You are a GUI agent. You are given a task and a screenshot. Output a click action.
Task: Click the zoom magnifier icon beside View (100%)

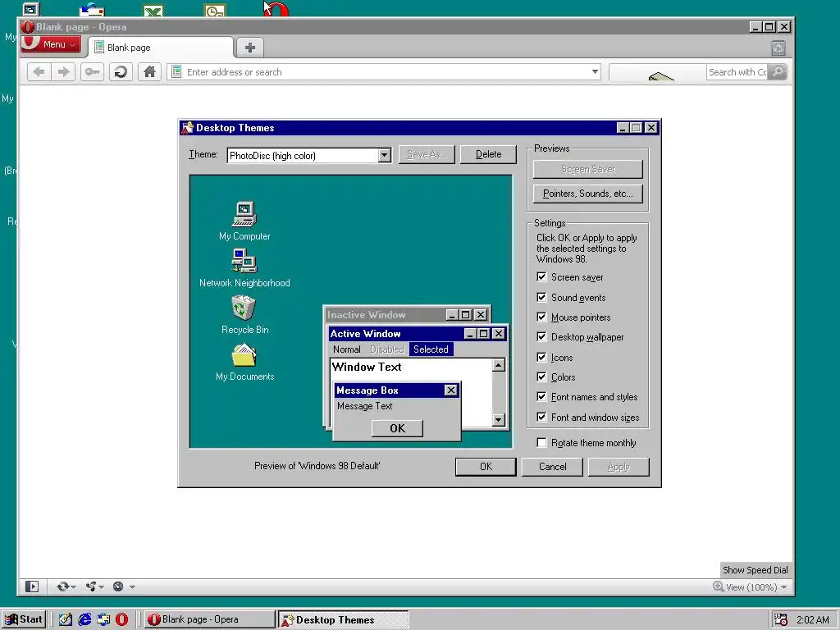718,587
